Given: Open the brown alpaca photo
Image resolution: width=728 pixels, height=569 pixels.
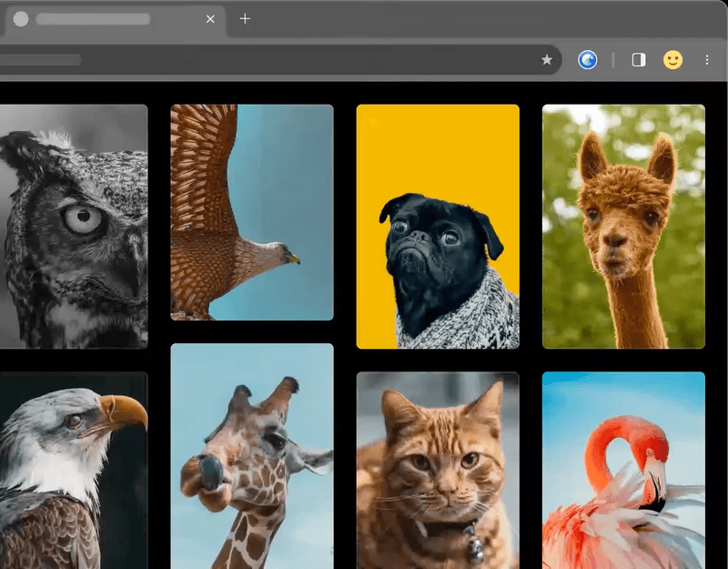Looking at the screenshot, I should [x=623, y=226].
